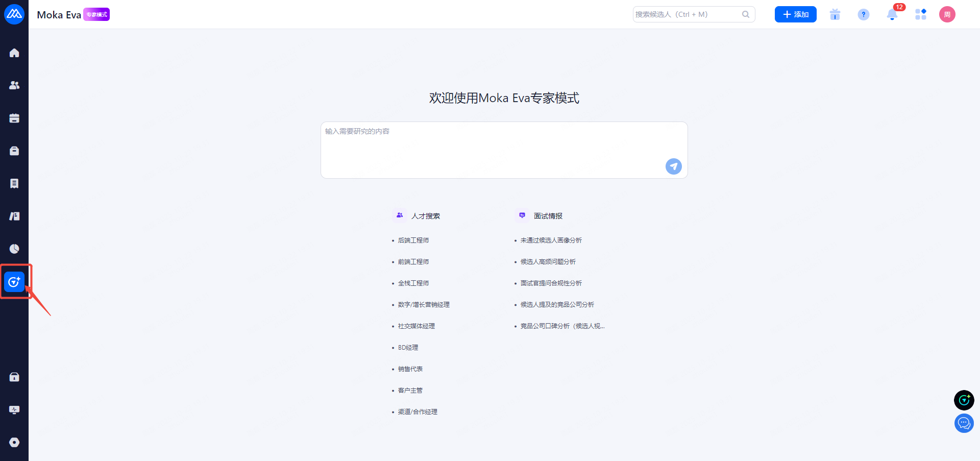Open the Moka Eva AI sidebar icon
This screenshot has width=980, height=461.
(14, 281)
